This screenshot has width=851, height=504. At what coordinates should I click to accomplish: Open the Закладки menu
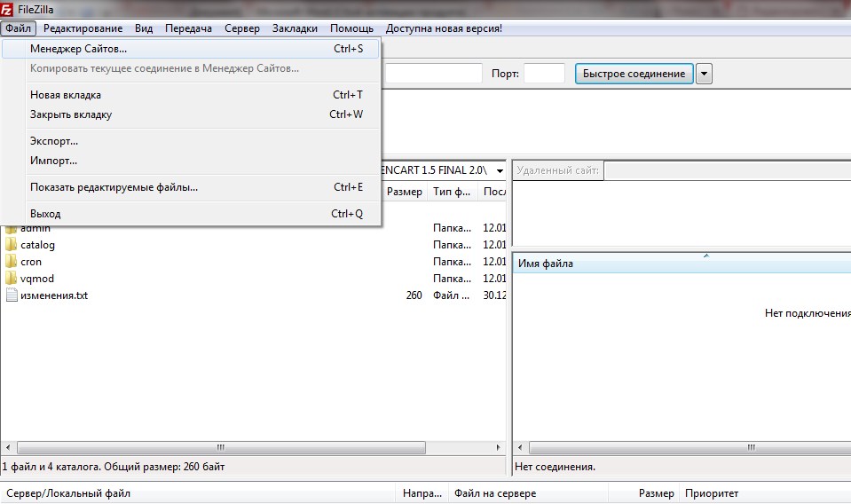[x=295, y=28]
